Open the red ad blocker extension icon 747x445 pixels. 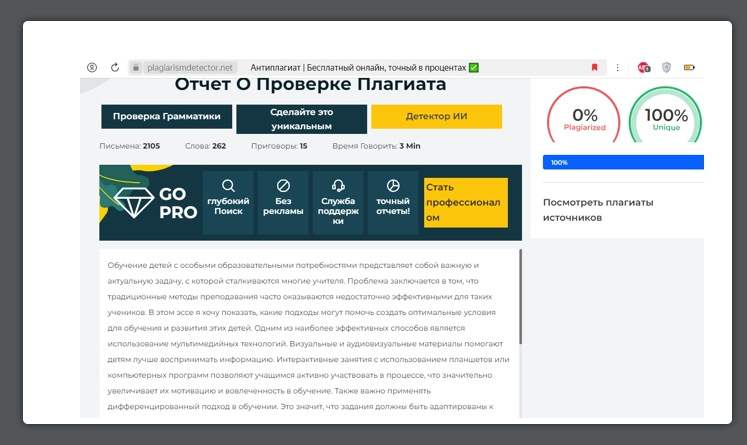coord(644,68)
